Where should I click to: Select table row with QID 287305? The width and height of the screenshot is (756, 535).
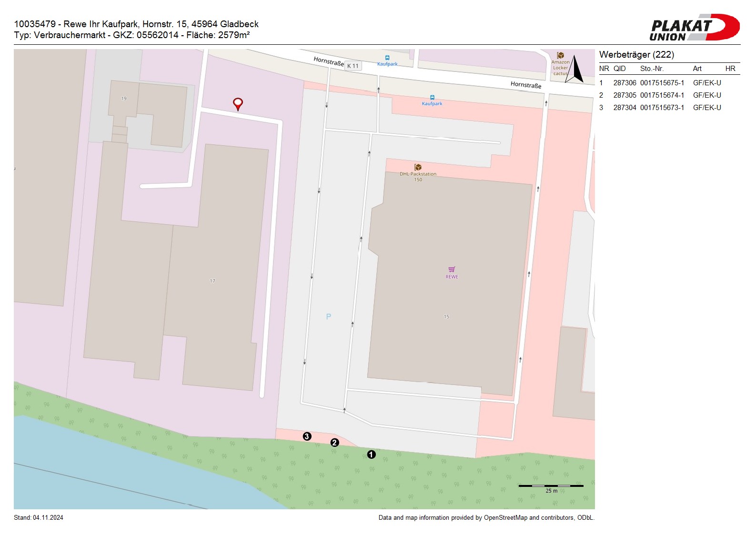coord(660,95)
